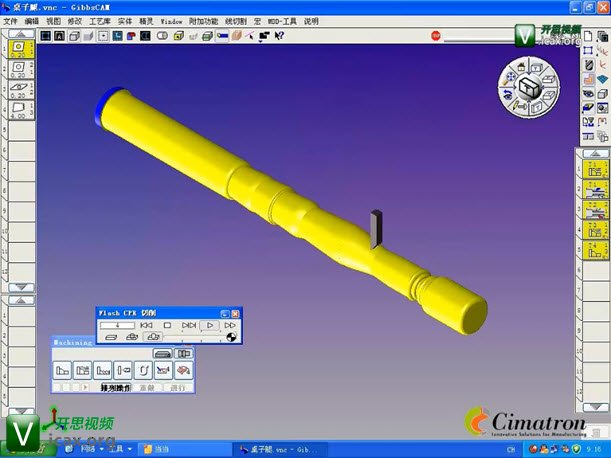Switch to the 桌子腿.vnc GibbsCAM taskbar button
Image resolution: width=611 pixels, height=458 pixels.
[279, 449]
